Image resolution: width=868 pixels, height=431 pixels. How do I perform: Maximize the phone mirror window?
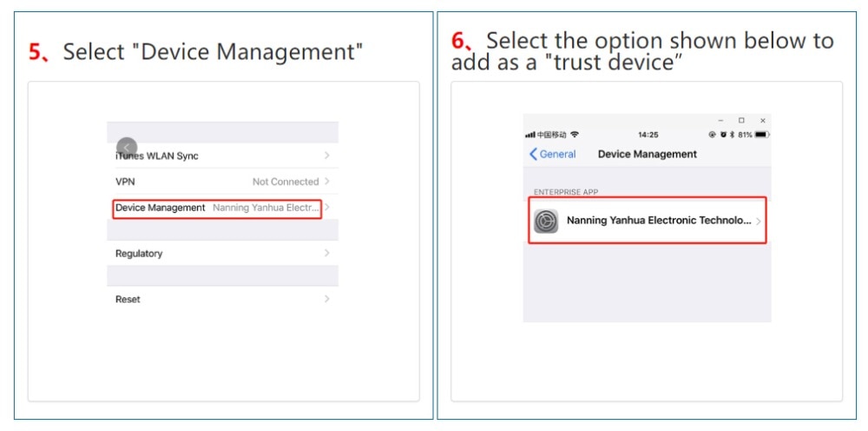click(741, 120)
